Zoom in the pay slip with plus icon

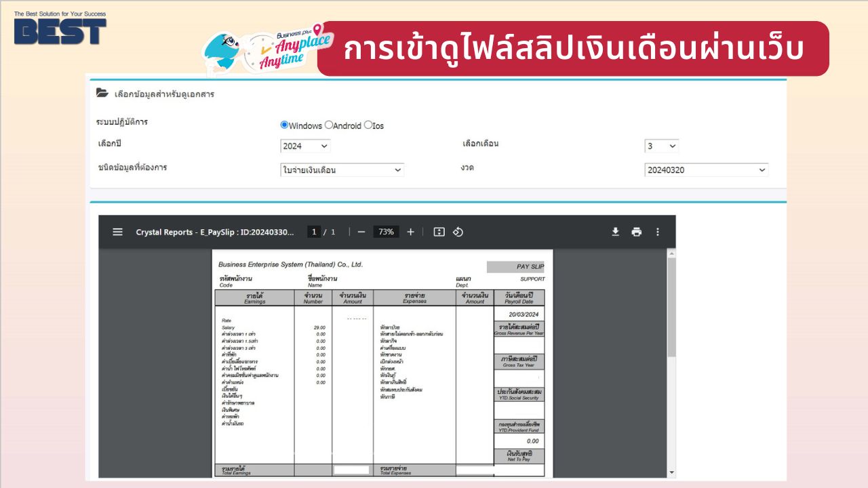pyautogui.click(x=410, y=232)
